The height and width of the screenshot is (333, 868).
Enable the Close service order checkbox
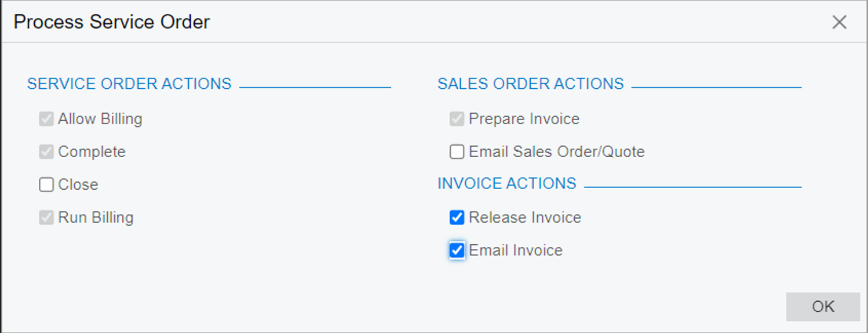46,185
